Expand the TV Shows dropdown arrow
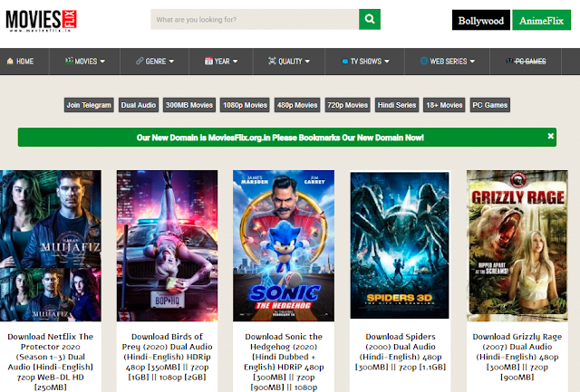Image resolution: width=580 pixels, height=392 pixels. (387, 62)
